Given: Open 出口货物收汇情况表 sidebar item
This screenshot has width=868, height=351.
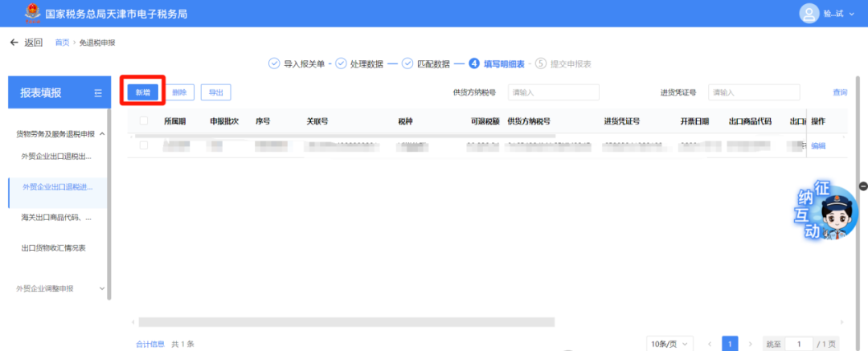Looking at the screenshot, I should (53, 248).
